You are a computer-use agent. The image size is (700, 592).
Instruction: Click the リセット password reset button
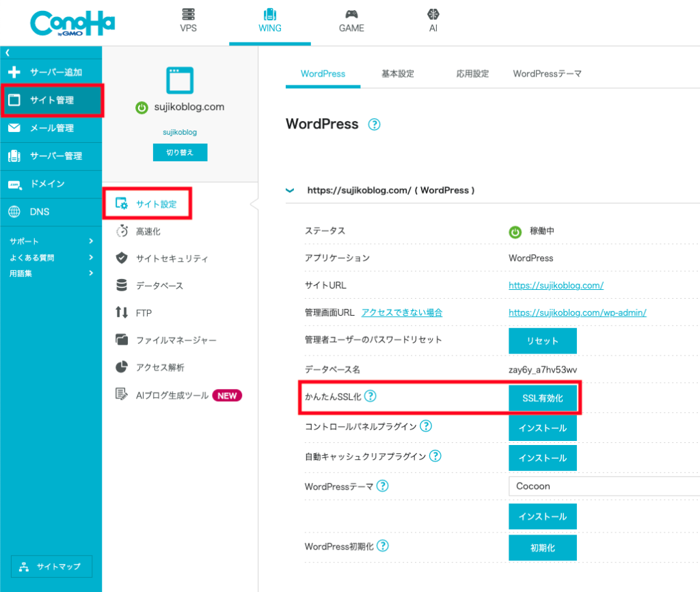tap(542, 341)
